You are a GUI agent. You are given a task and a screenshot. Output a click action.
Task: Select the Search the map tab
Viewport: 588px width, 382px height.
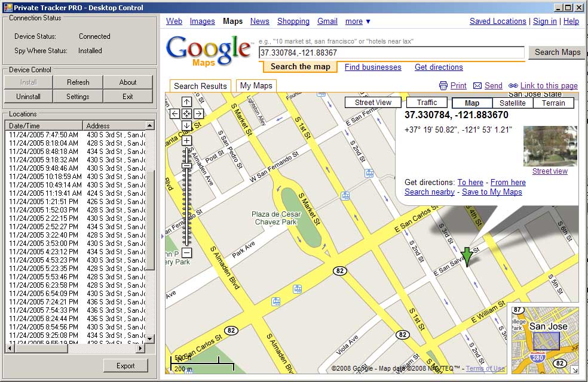pyautogui.click(x=300, y=67)
